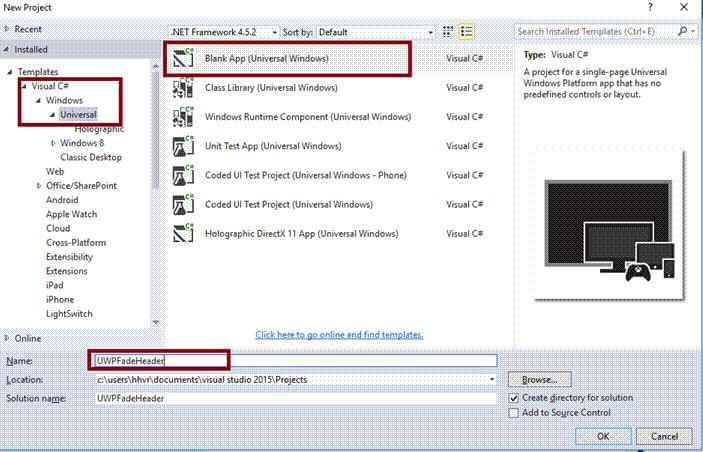703x452 pixels.
Task: Click the Unit Test App (Universal Windows) text
Action: [x=273, y=146]
